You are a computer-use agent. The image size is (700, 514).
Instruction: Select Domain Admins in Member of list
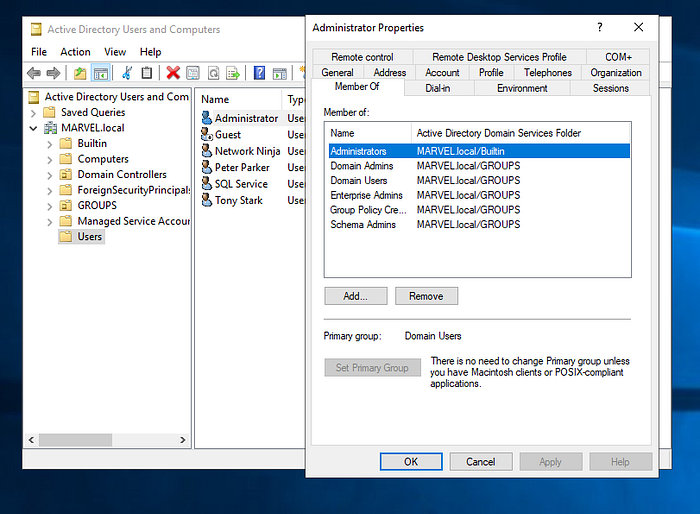[360, 166]
